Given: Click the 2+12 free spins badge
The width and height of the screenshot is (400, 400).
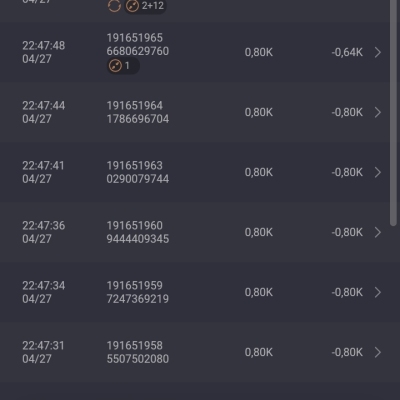Looking at the screenshot, I should point(145,6).
